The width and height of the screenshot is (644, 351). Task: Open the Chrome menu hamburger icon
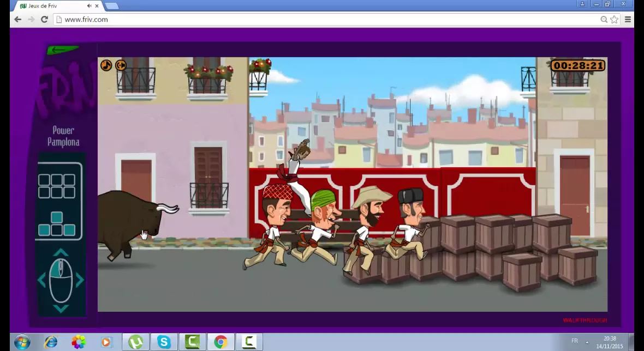click(628, 19)
